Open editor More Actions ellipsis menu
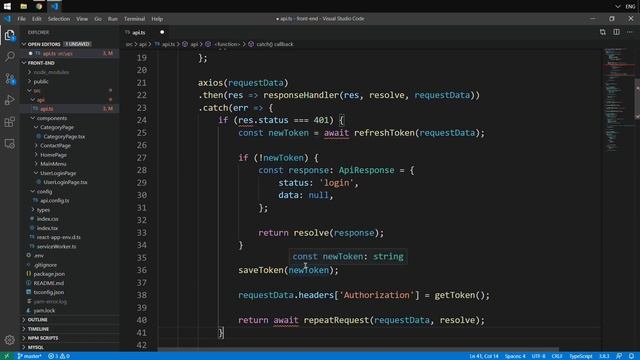Viewport: 640px width, 360px height. 630,32
